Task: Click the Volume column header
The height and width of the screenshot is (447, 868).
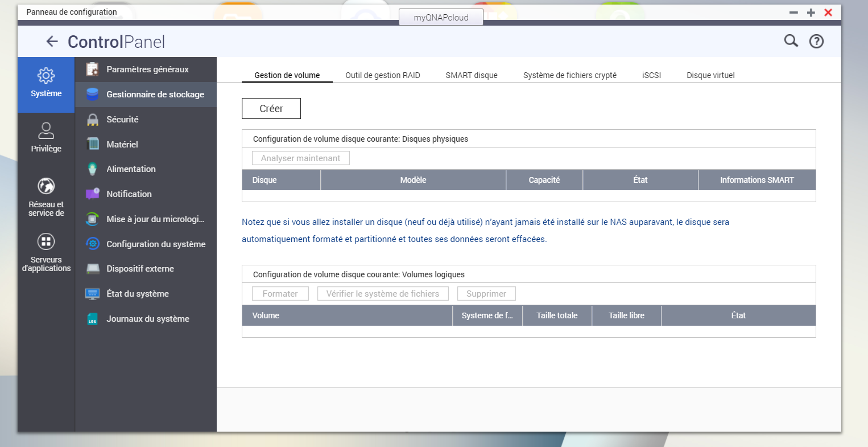Action: [348, 315]
